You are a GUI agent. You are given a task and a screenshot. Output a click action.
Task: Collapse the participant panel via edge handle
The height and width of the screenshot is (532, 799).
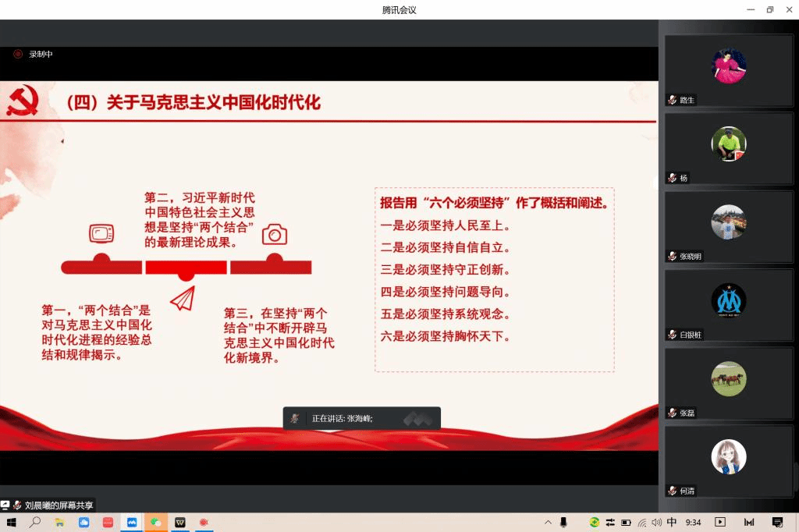(x=658, y=183)
